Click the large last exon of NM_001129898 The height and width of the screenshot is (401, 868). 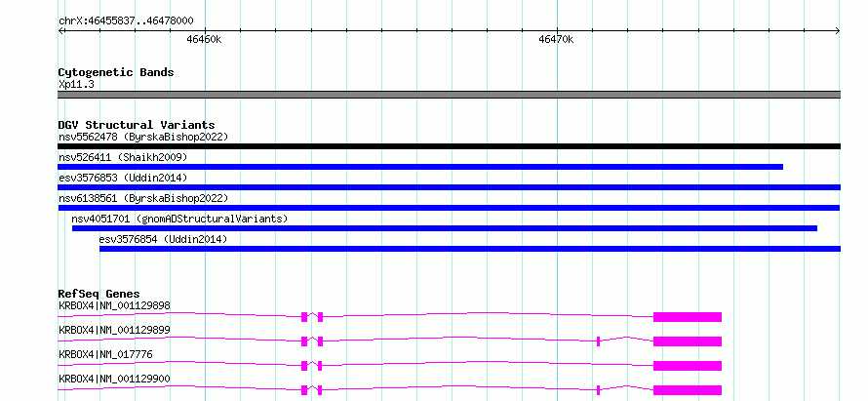coord(688,317)
